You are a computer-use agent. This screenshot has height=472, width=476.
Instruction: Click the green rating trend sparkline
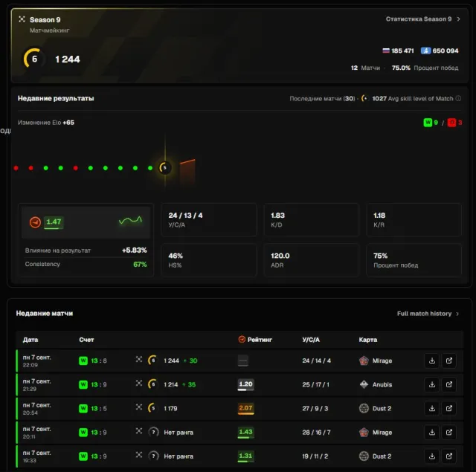131,220
